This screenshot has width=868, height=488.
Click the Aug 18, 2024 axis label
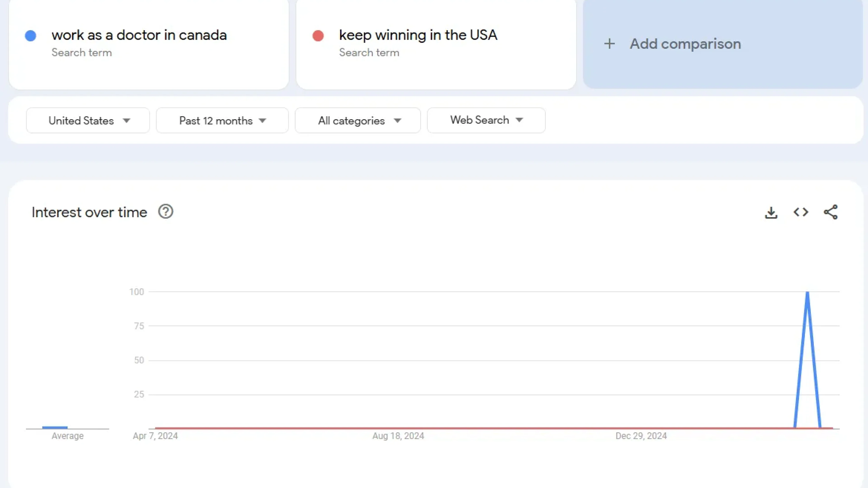(398, 436)
